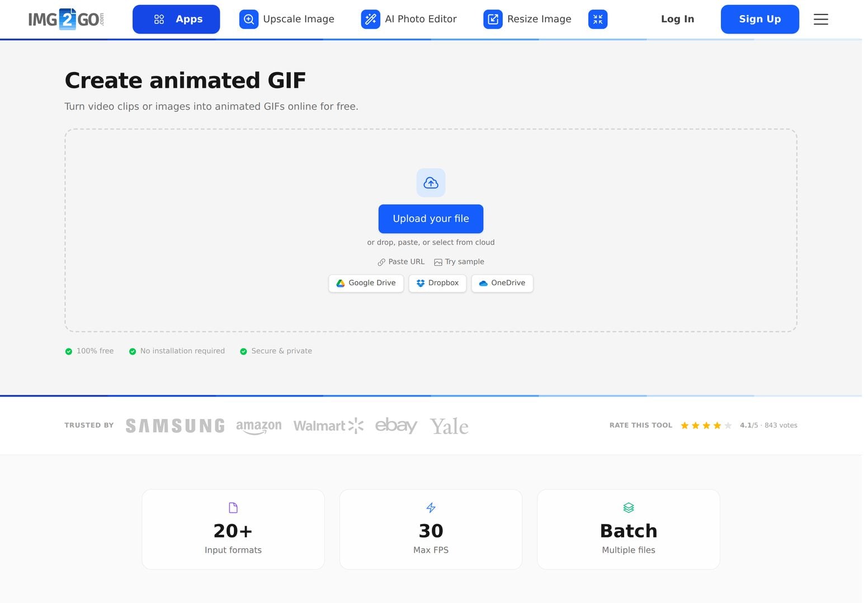Click '4.1/5 · 843 votes' text
Screen dimensions: 868x603
(x=768, y=426)
